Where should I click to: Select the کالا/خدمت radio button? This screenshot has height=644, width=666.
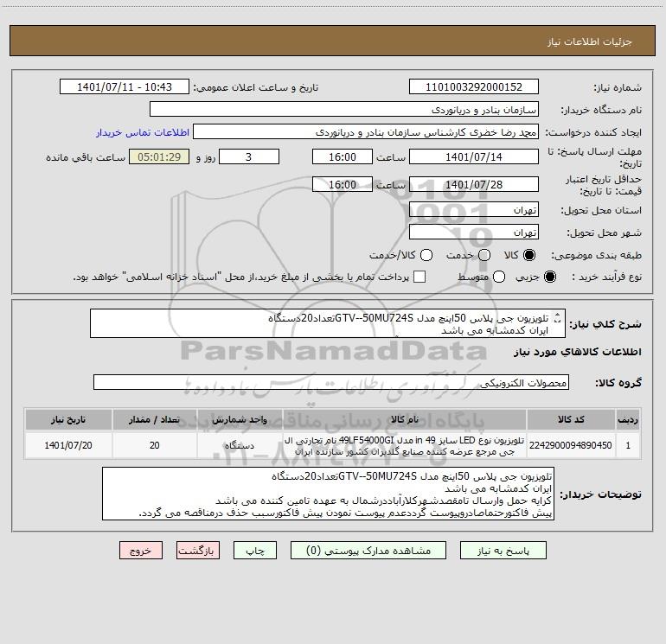tap(426, 255)
